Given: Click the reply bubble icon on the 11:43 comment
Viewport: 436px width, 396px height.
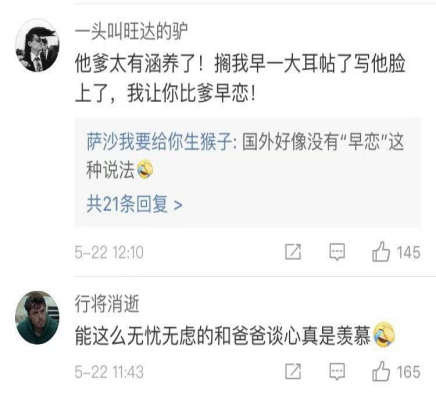Looking at the screenshot, I should coord(337,372).
